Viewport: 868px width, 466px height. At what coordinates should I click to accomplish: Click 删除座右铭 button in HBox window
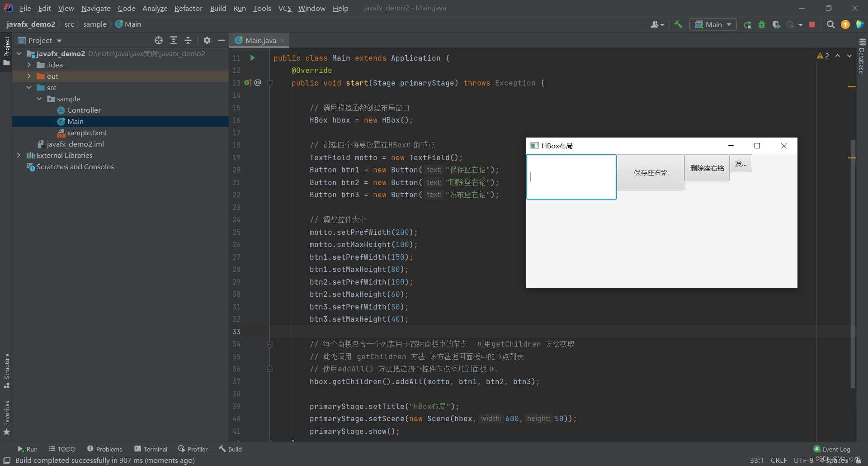[x=707, y=168]
